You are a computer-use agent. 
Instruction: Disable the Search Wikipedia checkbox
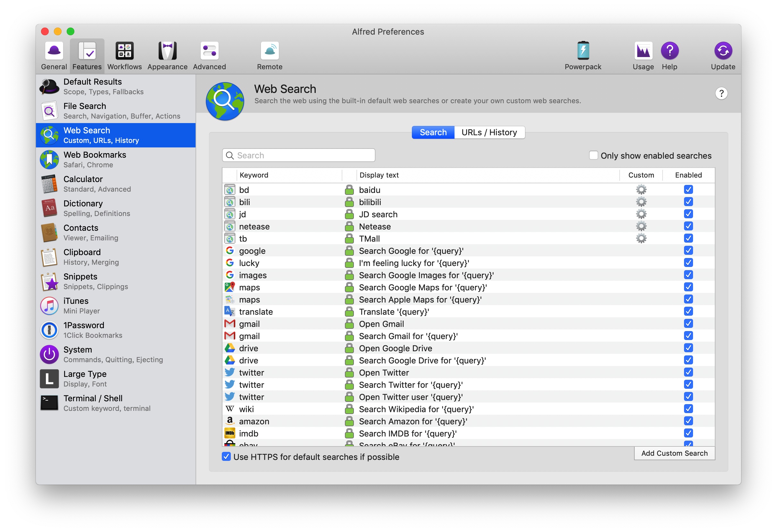[x=688, y=409]
